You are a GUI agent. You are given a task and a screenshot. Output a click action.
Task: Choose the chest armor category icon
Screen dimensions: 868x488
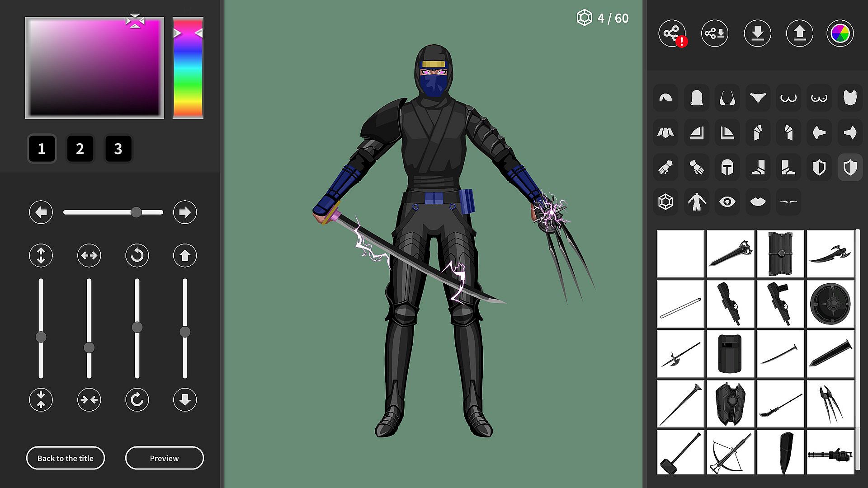850,98
